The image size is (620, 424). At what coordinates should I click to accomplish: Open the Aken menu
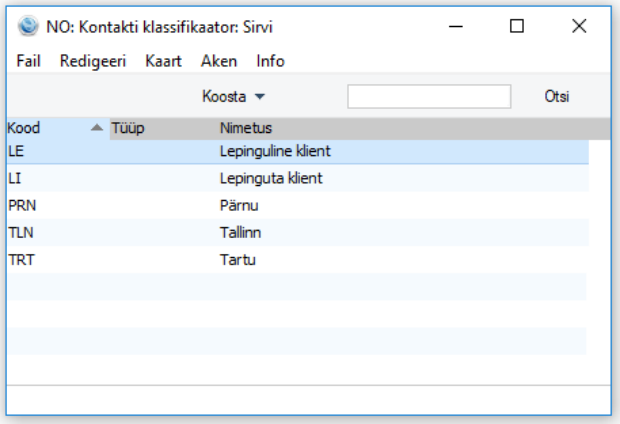pos(219,61)
